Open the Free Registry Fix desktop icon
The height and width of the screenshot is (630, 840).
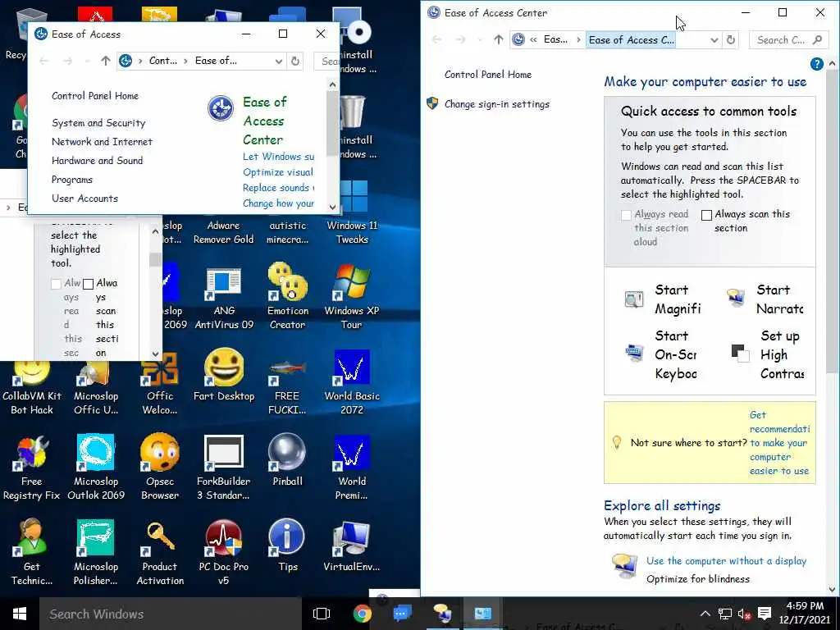tap(32, 467)
